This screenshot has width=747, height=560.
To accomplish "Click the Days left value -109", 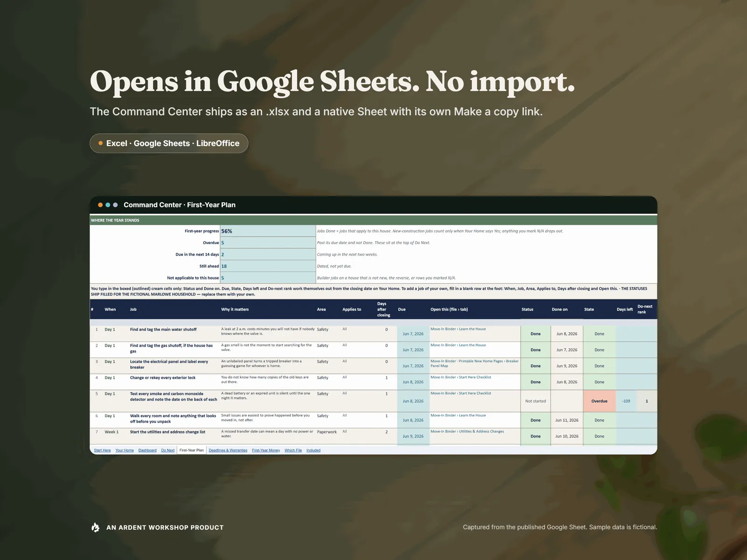I will point(626,401).
